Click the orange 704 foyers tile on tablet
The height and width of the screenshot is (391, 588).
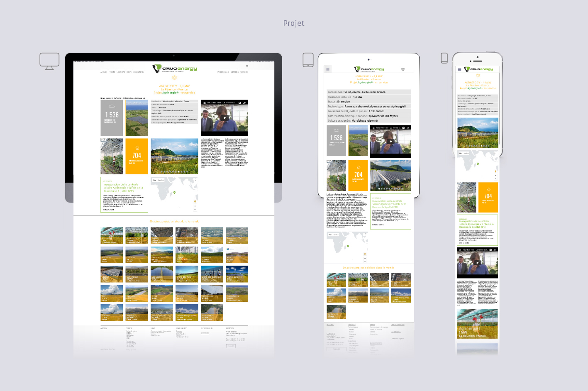pyautogui.click(x=358, y=175)
